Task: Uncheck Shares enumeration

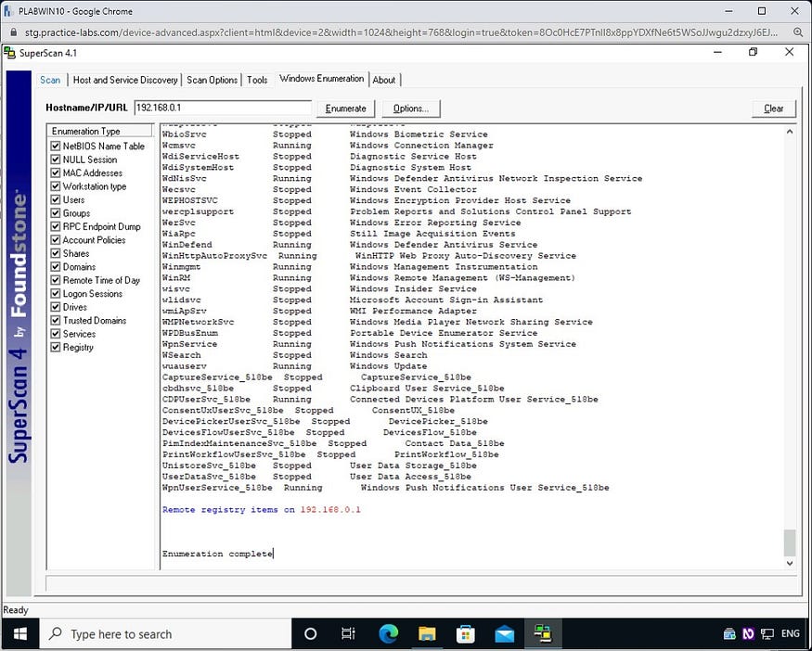Action: (56, 253)
